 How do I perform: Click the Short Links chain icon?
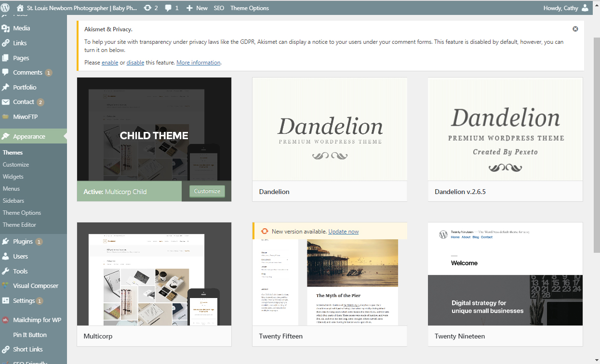point(6,349)
